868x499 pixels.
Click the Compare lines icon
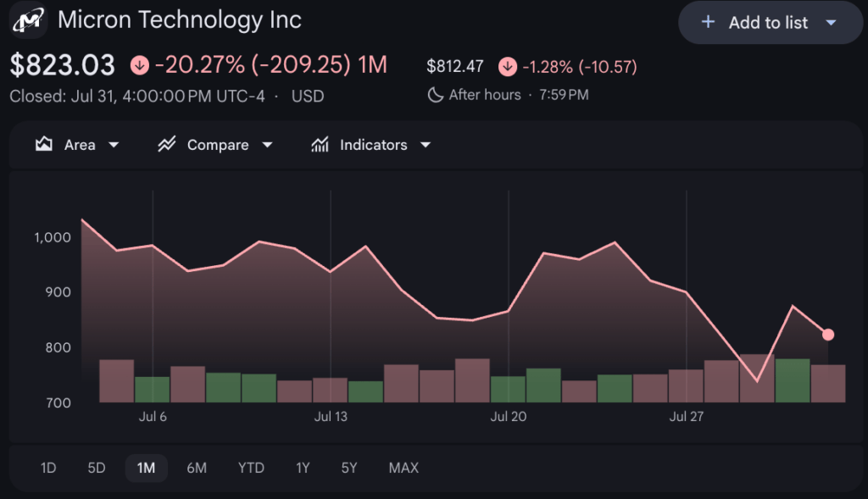coord(167,144)
